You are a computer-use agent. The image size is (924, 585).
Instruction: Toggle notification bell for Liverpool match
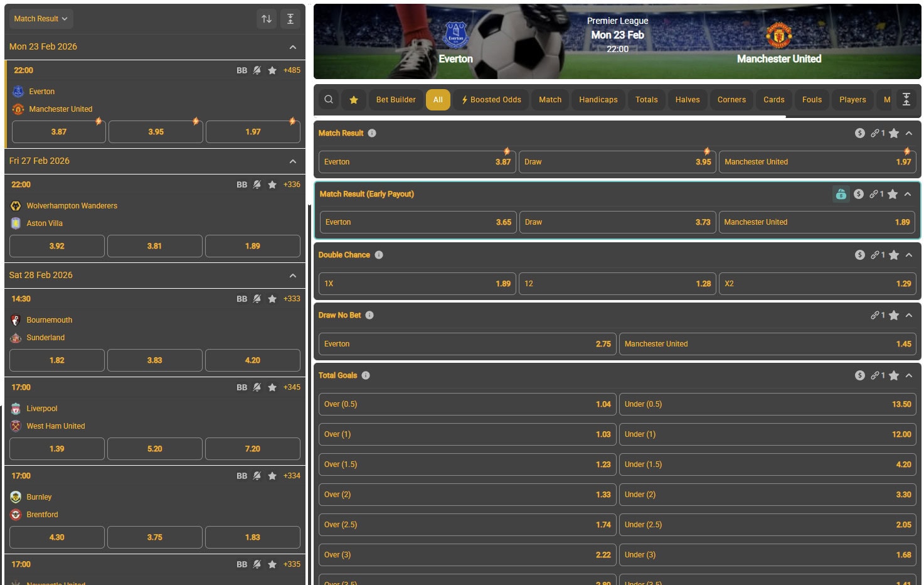(x=257, y=387)
